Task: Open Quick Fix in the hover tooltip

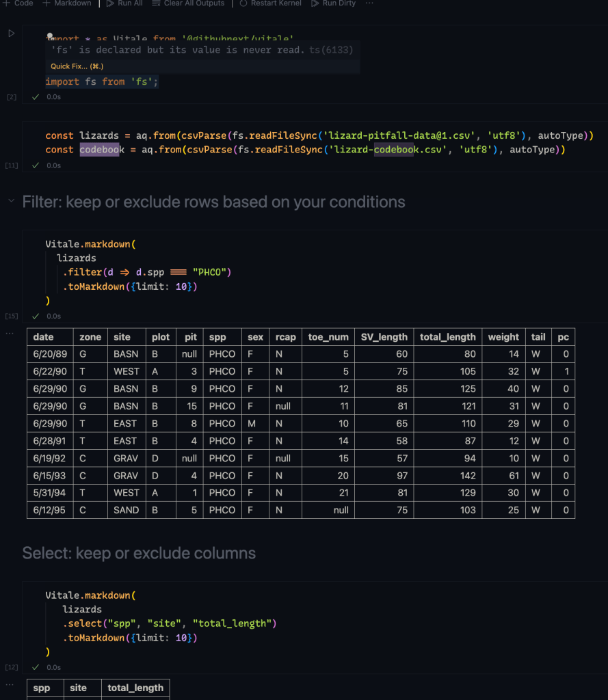Action: click(x=77, y=66)
